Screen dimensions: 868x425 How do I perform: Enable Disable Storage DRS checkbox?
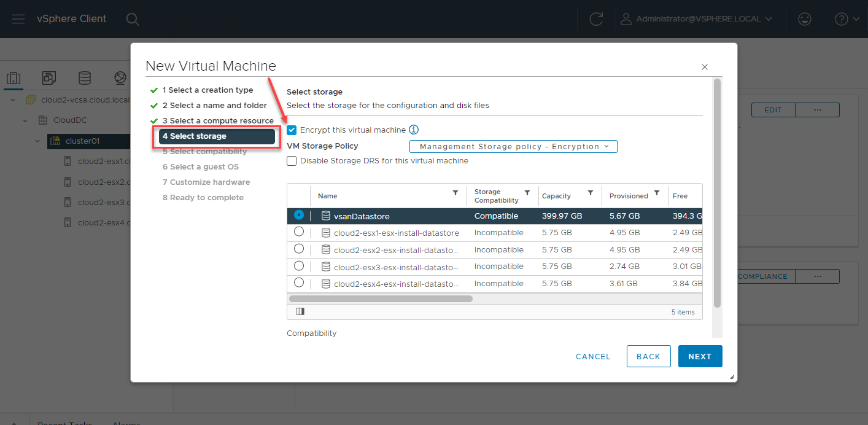click(x=292, y=161)
